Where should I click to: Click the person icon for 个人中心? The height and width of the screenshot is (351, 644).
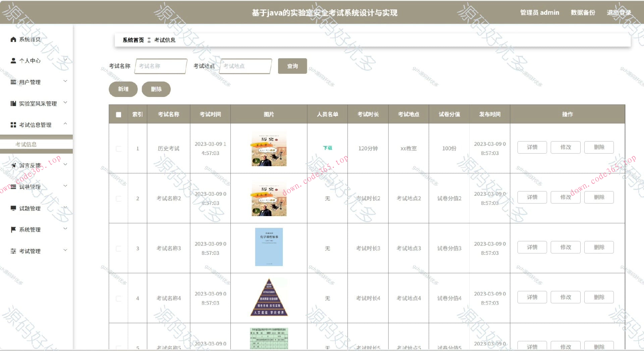coord(13,61)
